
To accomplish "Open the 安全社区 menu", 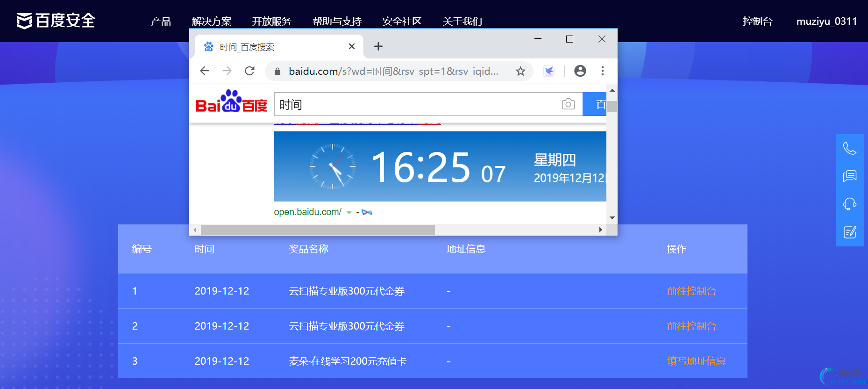I will (x=402, y=22).
